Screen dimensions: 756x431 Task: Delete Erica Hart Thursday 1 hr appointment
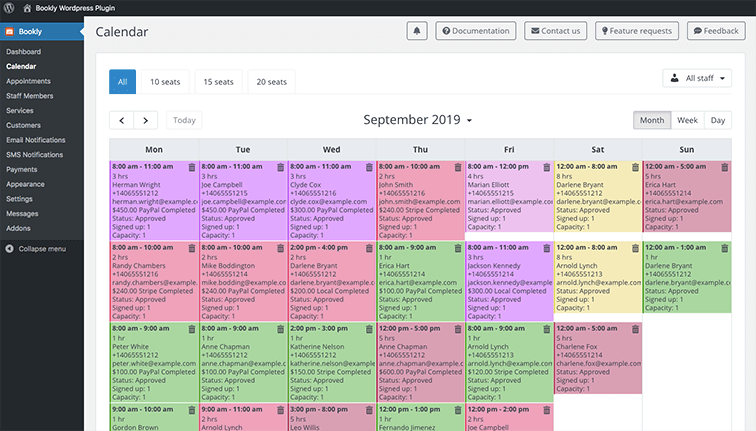coord(458,248)
